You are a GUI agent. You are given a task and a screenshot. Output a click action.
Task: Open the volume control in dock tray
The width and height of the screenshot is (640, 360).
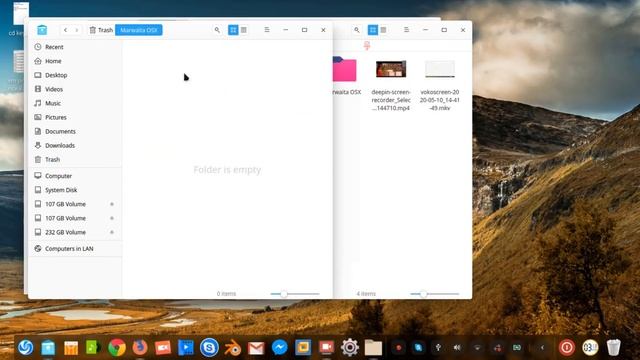[457, 348]
